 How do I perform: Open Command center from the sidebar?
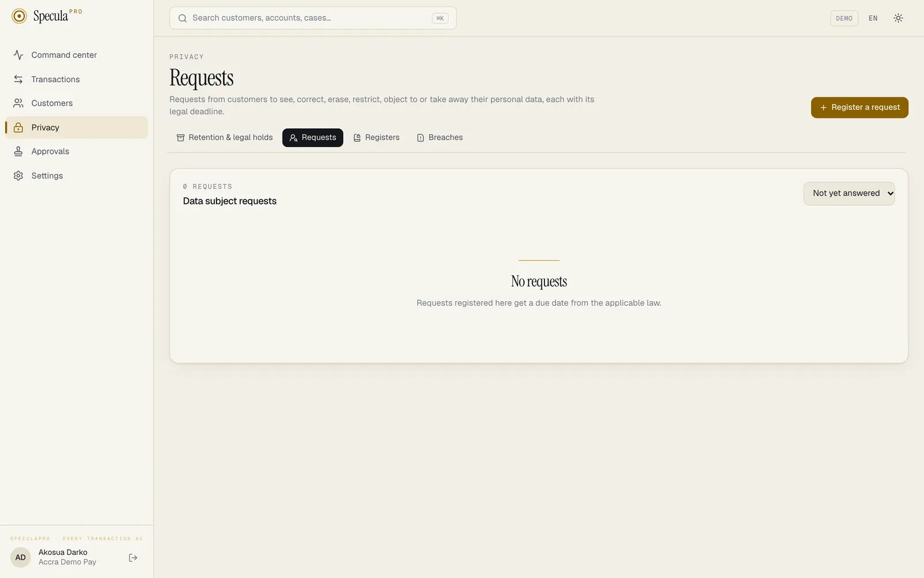tap(77, 55)
